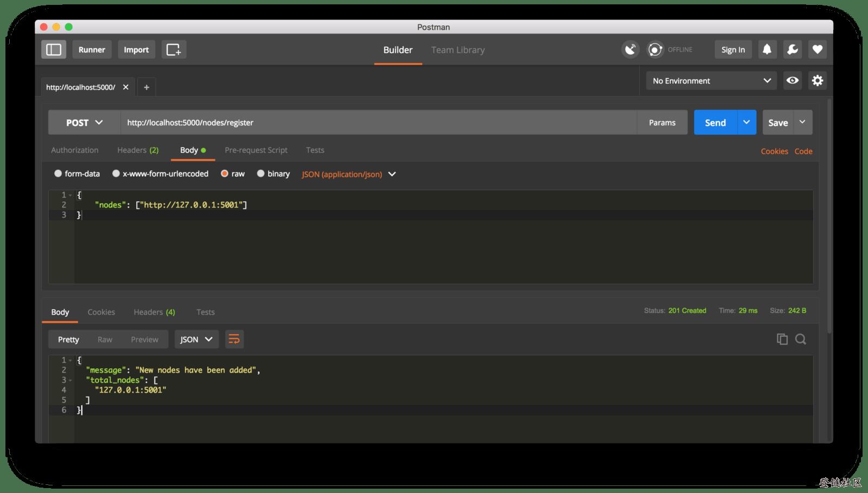Switch response view to Pretty
868x493 pixels.
pos(68,339)
